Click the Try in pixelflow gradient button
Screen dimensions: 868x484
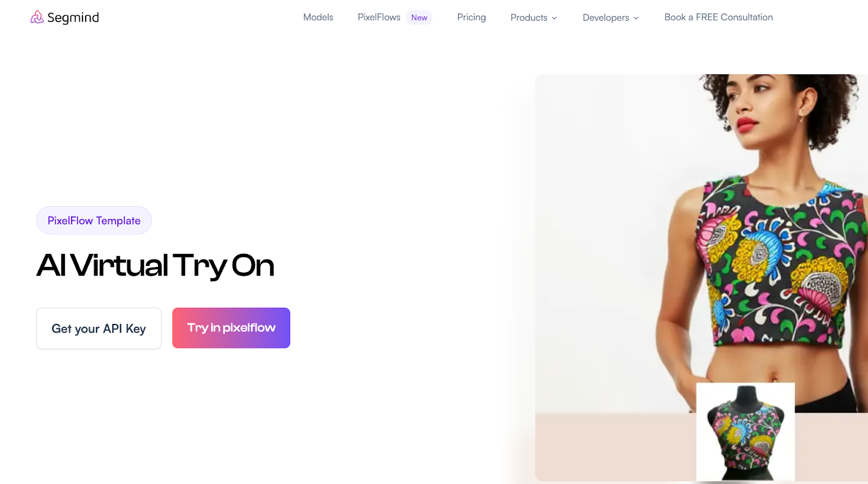[x=231, y=328]
